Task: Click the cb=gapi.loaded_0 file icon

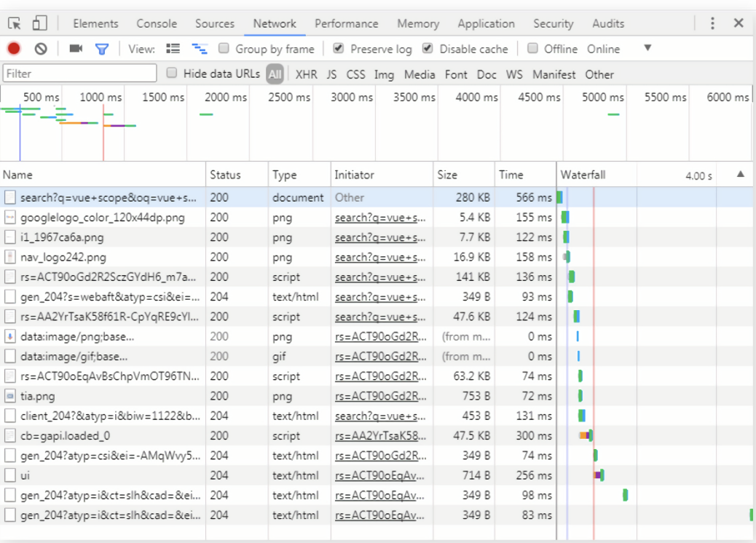Action: click(x=10, y=435)
